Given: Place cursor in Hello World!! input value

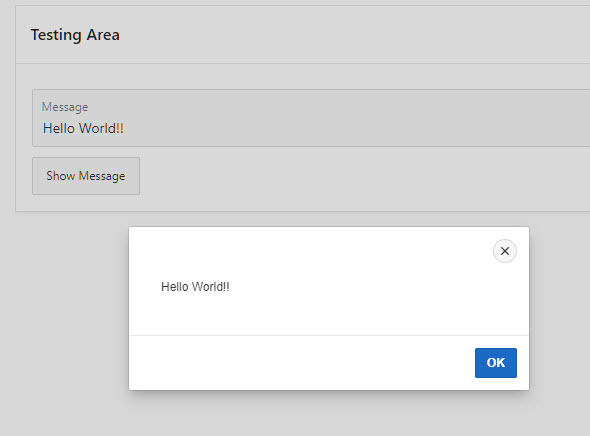Looking at the screenshot, I should pyautogui.click(x=83, y=128).
